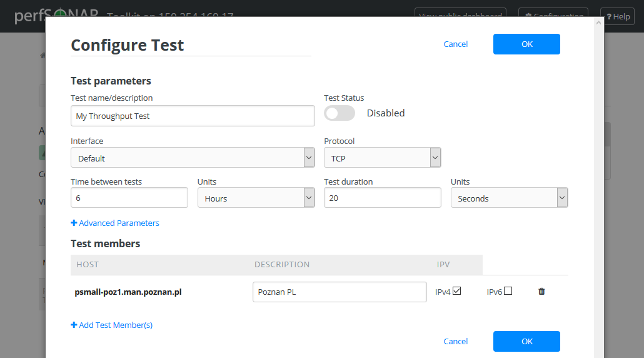The width and height of the screenshot is (644, 358).
Task: Click the HOST column header
Action: [x=88, y=264]
